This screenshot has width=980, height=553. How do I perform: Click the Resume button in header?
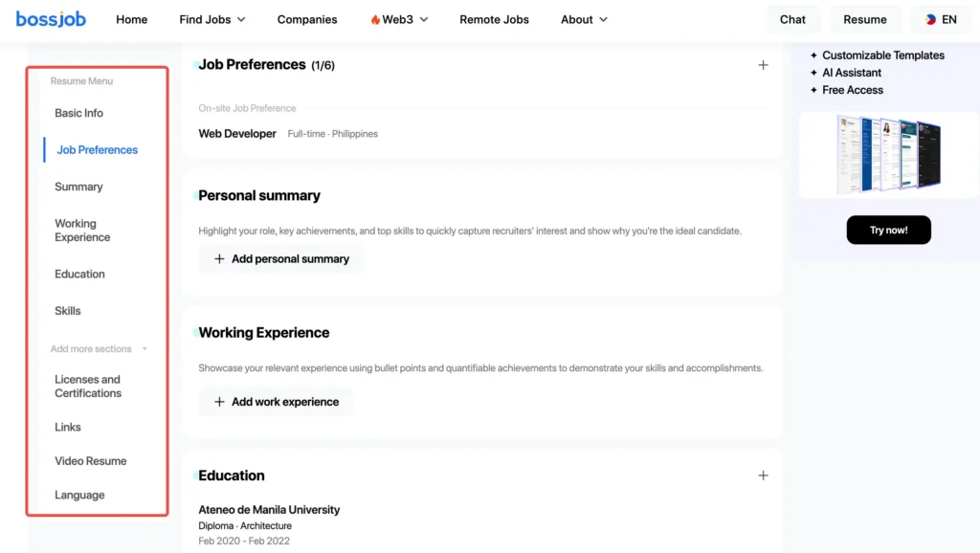(x=864, y=19)
